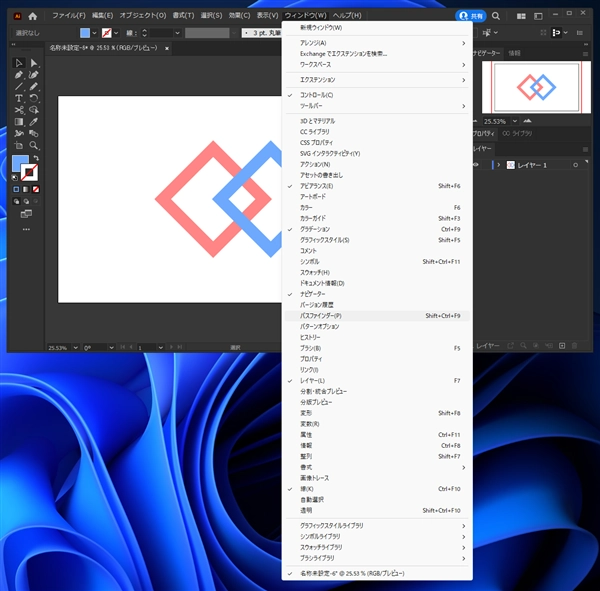Expand the ワークスペース submenu
Viewport: 600px width, 591px height.
click(x=377, y=65)
